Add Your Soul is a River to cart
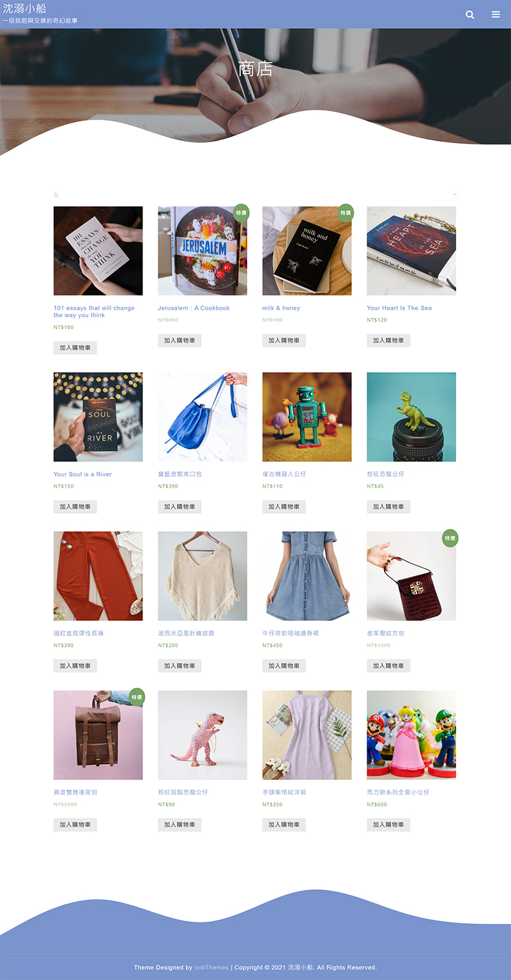The image size is (511, 980). (x=75, y=507)
